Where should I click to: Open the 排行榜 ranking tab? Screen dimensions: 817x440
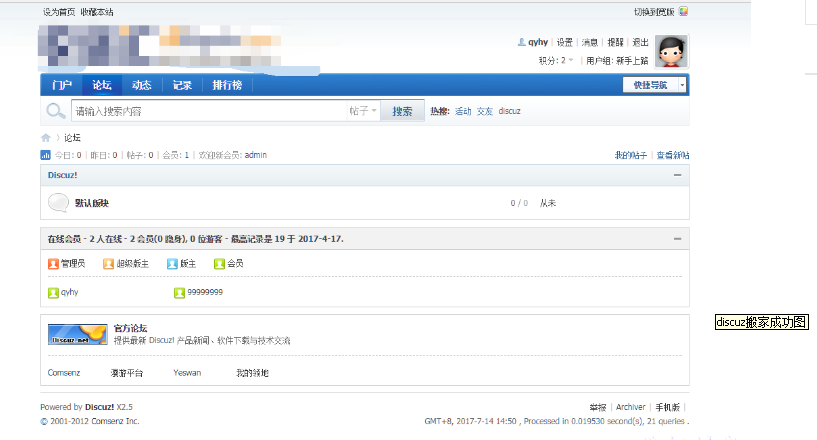pyautogui.click(x=227, y=86)
